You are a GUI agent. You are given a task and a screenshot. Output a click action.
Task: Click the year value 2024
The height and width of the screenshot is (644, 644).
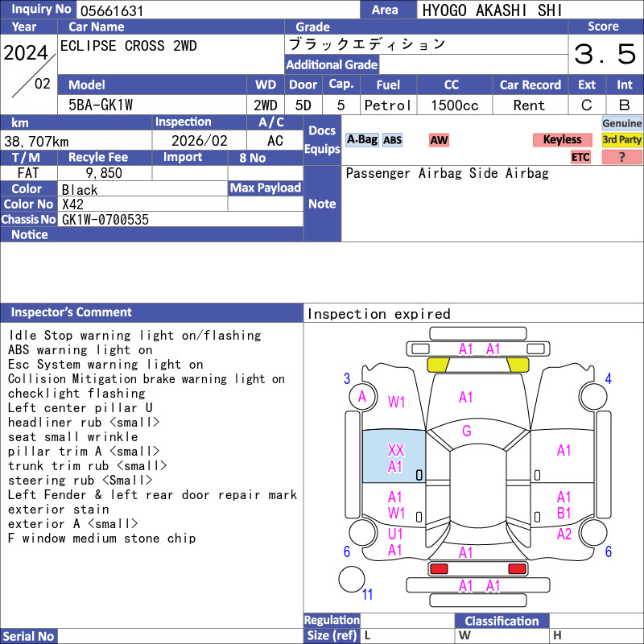coord(26,52)
